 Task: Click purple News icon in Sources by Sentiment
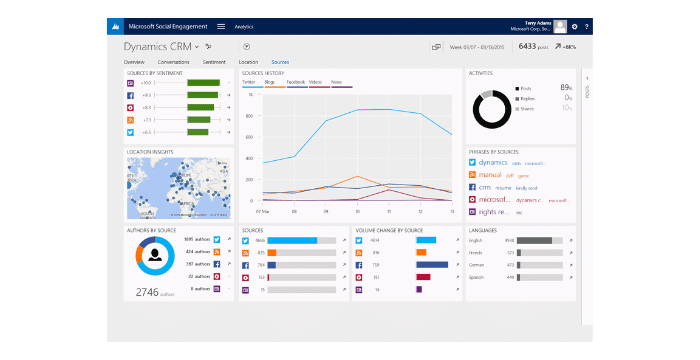click(130, 83)
